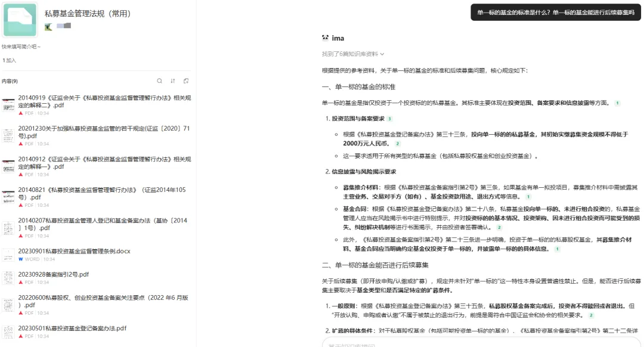Viewport: 644px width, 347px height.
Task: Click PDF icon under 20140912 解释一 file
Action: [x=20, y=175]
